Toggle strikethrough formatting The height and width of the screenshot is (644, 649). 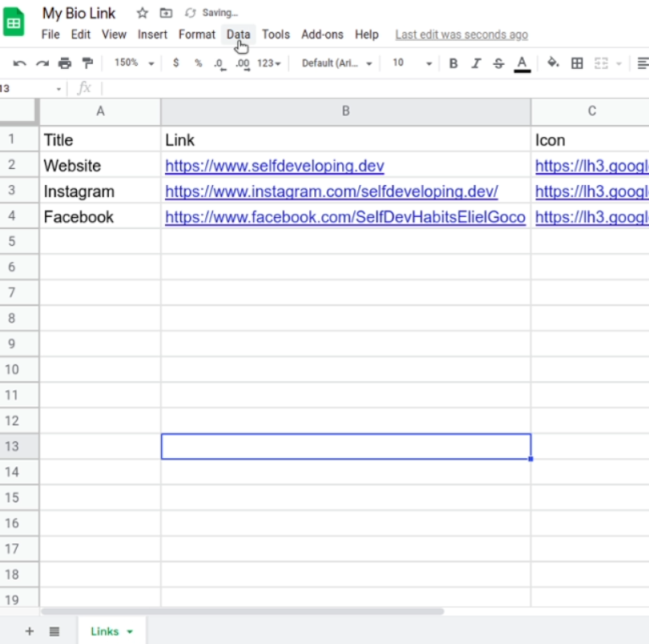498,63
